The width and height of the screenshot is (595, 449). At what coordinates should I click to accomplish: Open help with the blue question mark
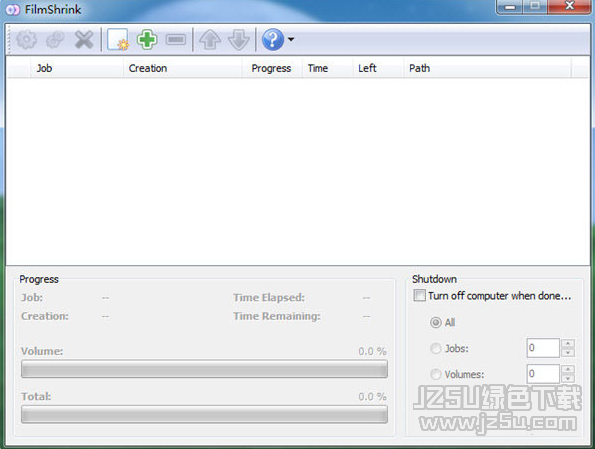[x=273, y=39]
